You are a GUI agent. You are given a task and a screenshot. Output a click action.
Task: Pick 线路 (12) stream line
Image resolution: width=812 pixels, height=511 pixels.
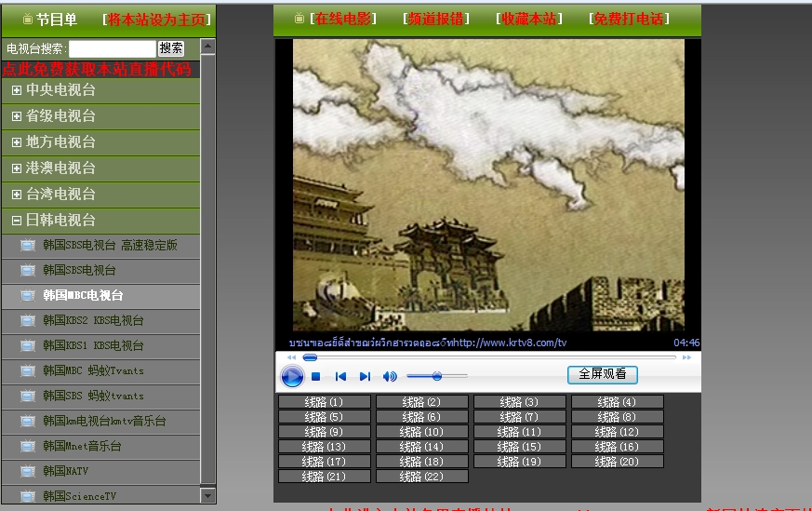(x=618, y=432)
